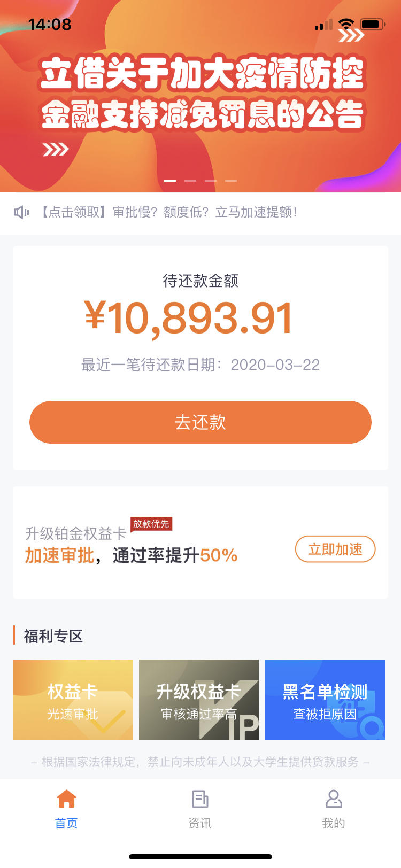Jump to the second banner indicator dash
401x868 pixels.
[190, 181]
